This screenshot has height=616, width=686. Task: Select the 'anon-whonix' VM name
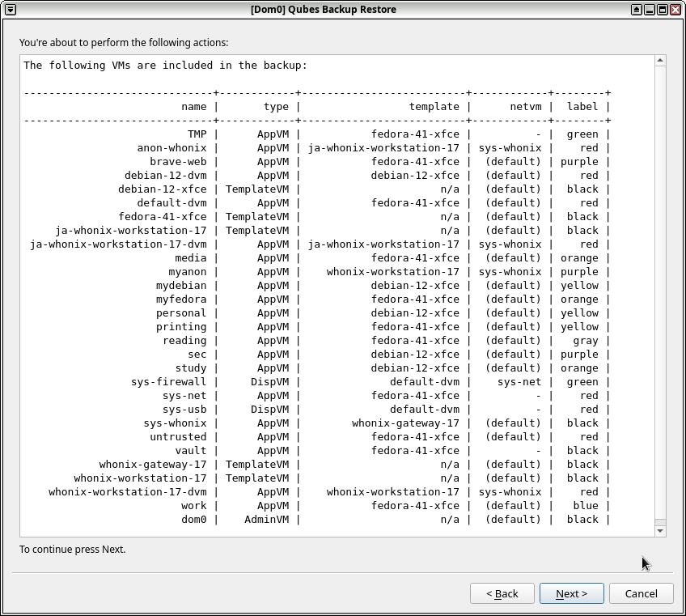tap(171, 148)
